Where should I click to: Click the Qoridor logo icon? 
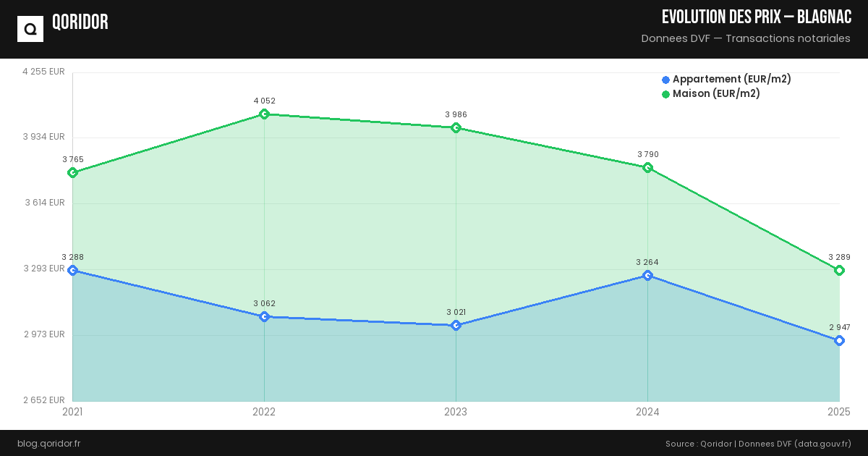click(x=30, y=29)
